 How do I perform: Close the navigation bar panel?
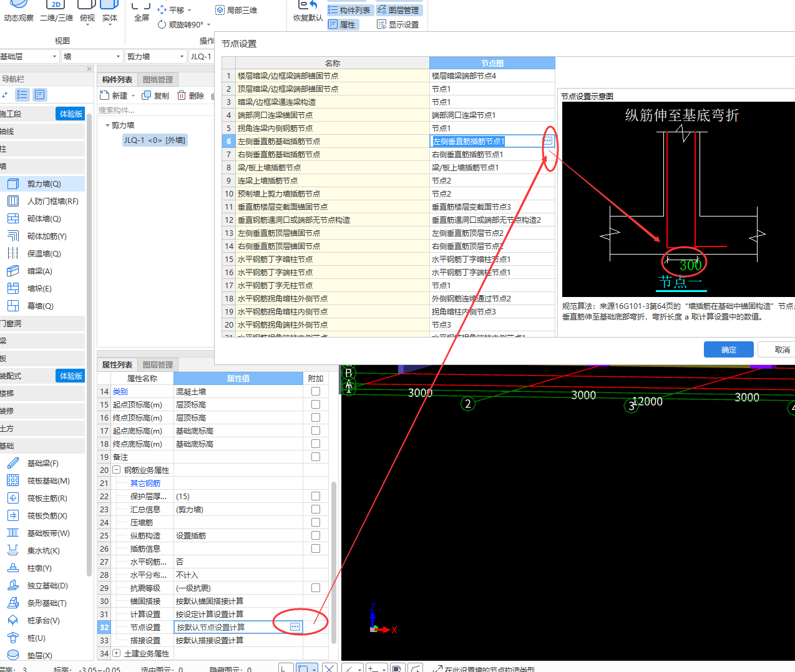(89, 69)
